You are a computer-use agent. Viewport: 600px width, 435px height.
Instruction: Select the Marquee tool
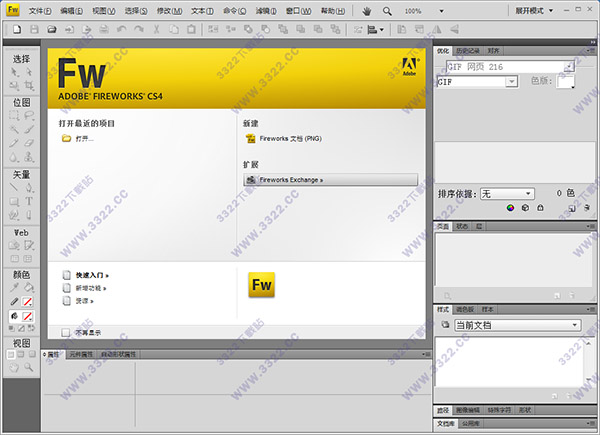coord(14,116)
